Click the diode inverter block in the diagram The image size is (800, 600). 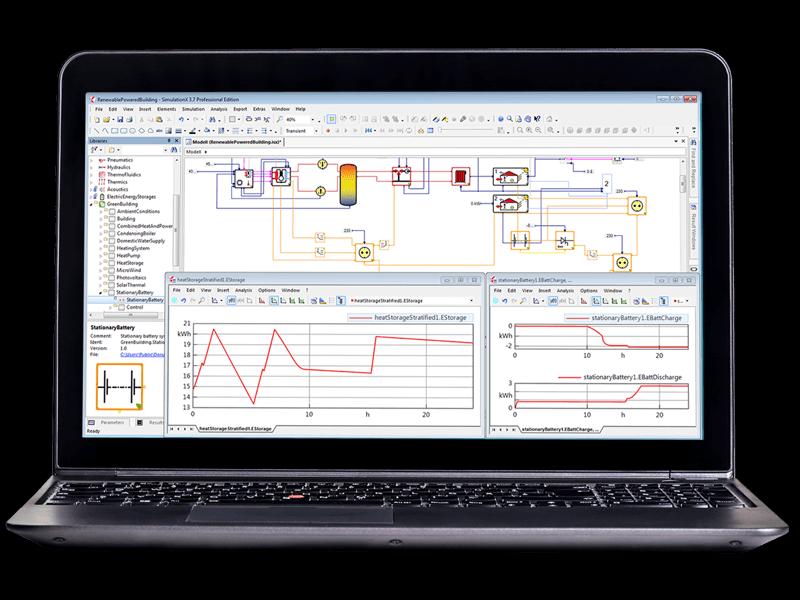pyautogui.click(x=564, y=240)
